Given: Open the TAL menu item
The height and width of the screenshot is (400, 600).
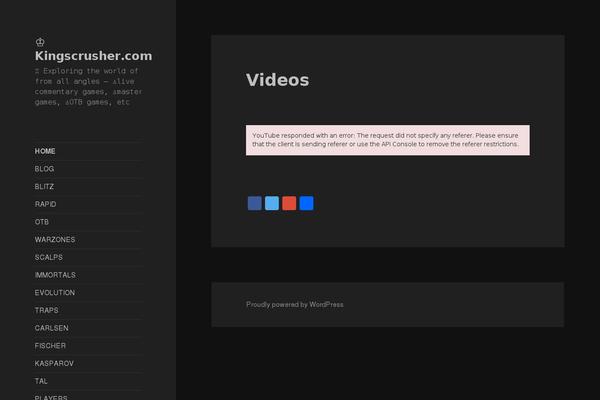Looking at the screenshot, I should [41, 381].
